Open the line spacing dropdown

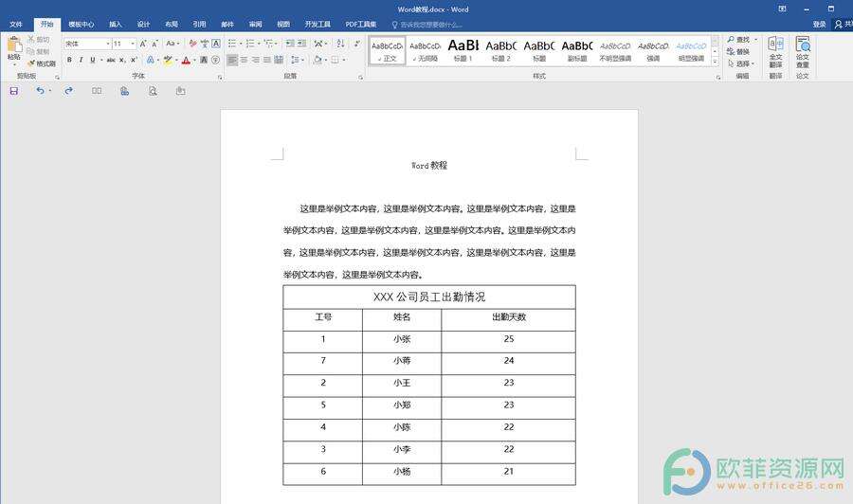pos(297,60)
